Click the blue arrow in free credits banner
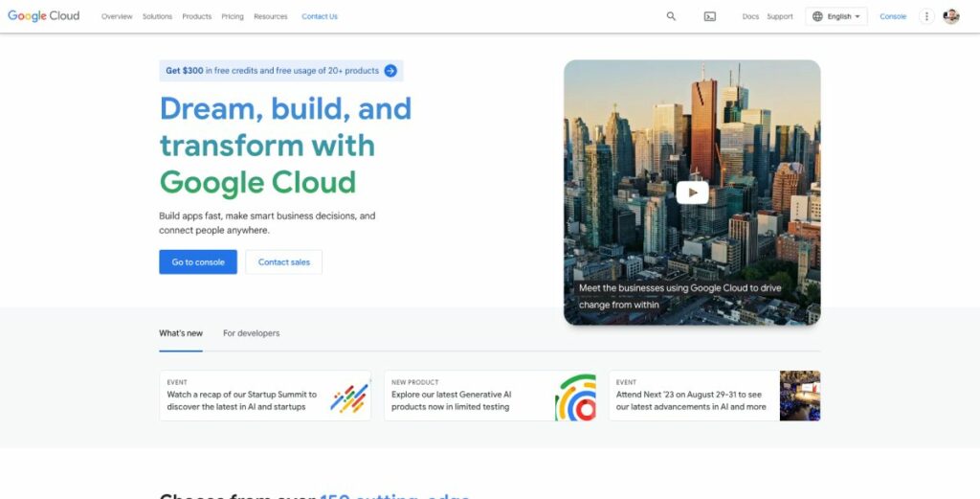 [390, 71]
